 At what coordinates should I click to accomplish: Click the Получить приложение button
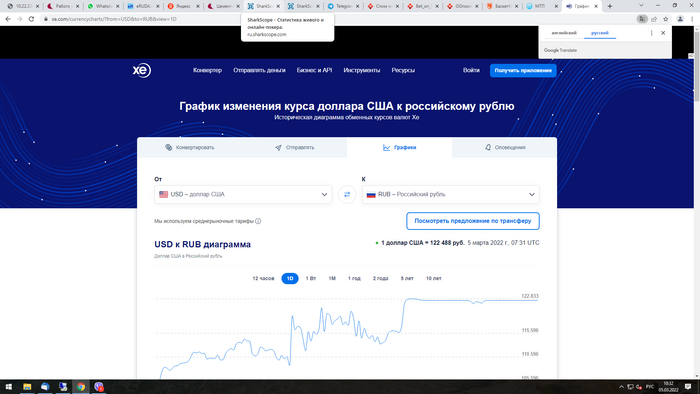click(523, 71)
